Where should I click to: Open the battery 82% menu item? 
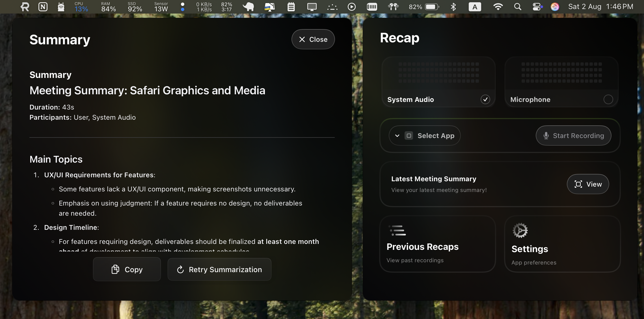coord(424,7)
